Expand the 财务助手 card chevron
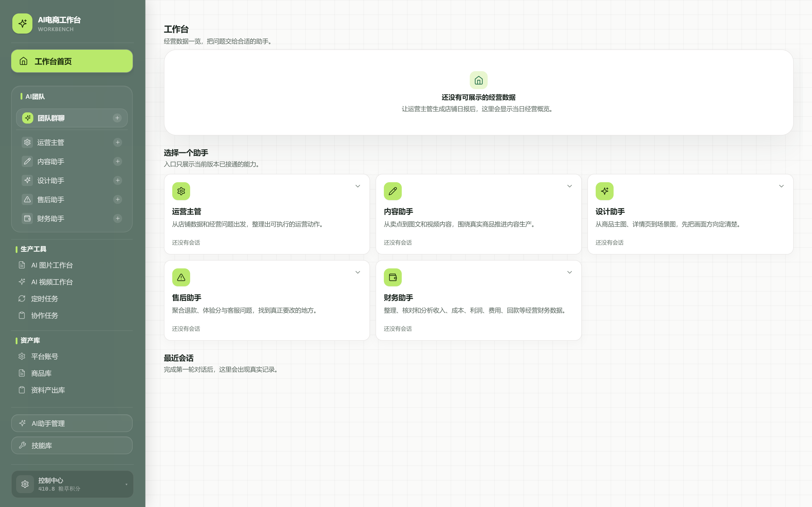Screen dimensions: 812x507 pyautogui.click(x=570, y=272)
